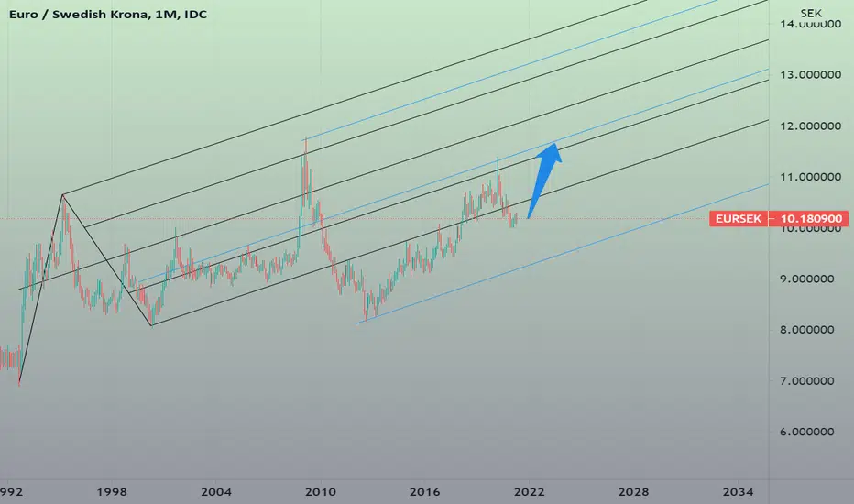Image resolution: width=854 pixels, height=504 pixels.
Task: Click the 10.180900 current price value
Action: pos(810,218)
